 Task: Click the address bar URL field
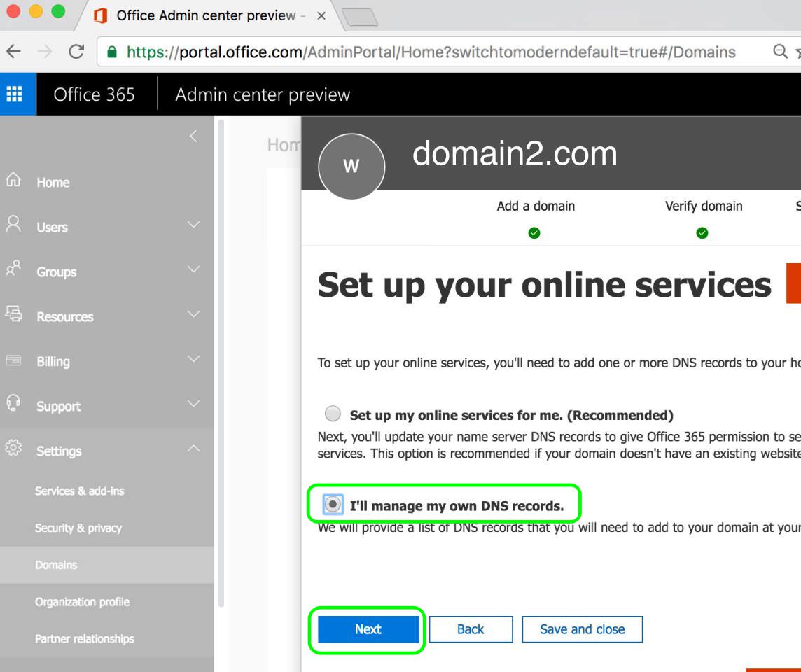[x=431, y=52]
